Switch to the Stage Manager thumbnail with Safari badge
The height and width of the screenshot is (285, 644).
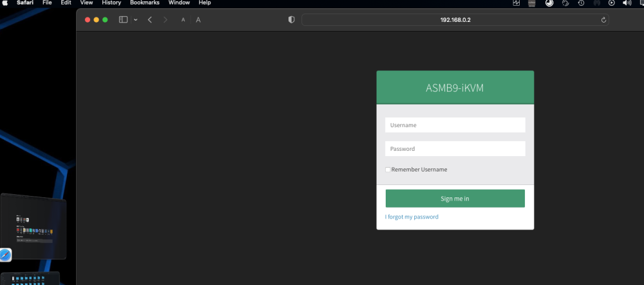point(33,226)
